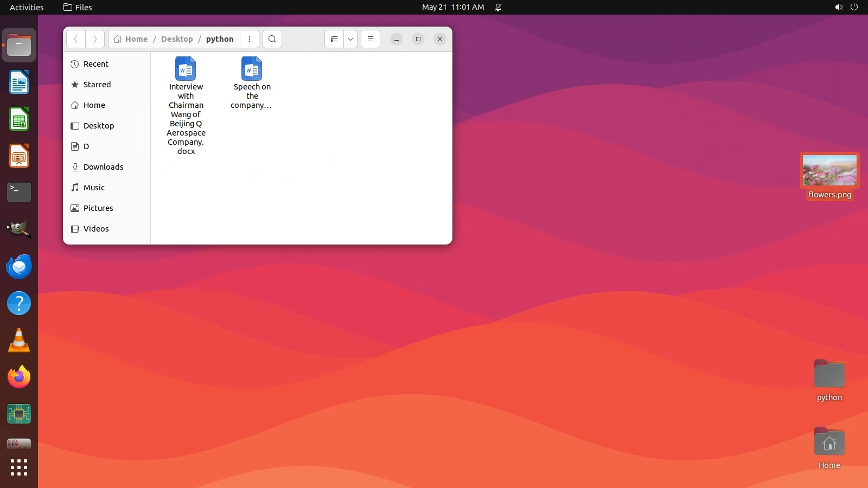Viewport: 868px width, 488px height.
Task: Open the path bar three-dot menu
Action: [x=250, y=39]
